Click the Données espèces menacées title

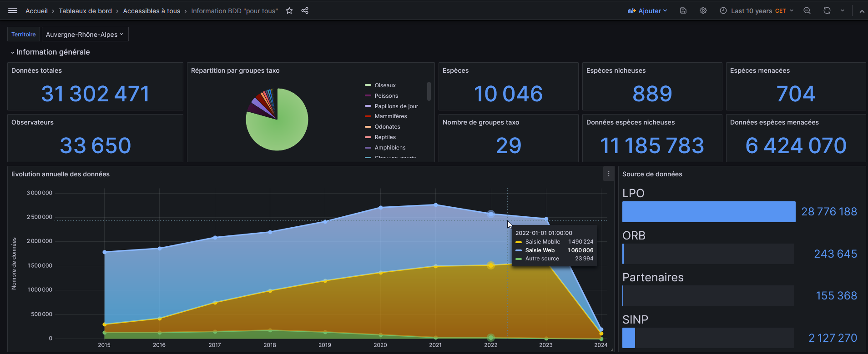pos(774,122)
